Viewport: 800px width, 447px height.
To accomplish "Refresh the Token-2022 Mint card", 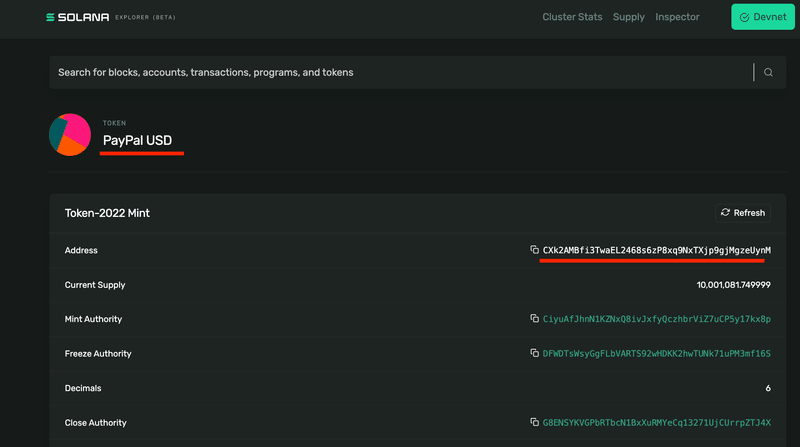I will [743, 213].
